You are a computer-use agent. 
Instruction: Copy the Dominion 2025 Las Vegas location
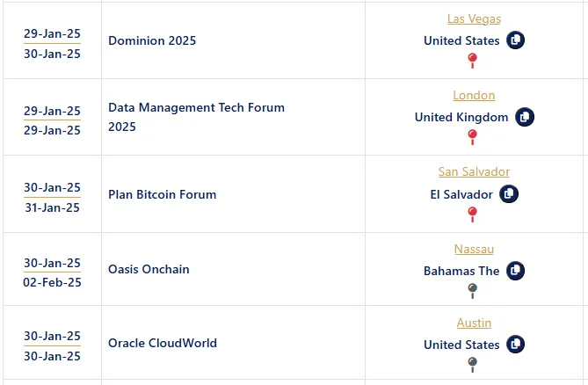pyautogui.click(x=516, y=40)
